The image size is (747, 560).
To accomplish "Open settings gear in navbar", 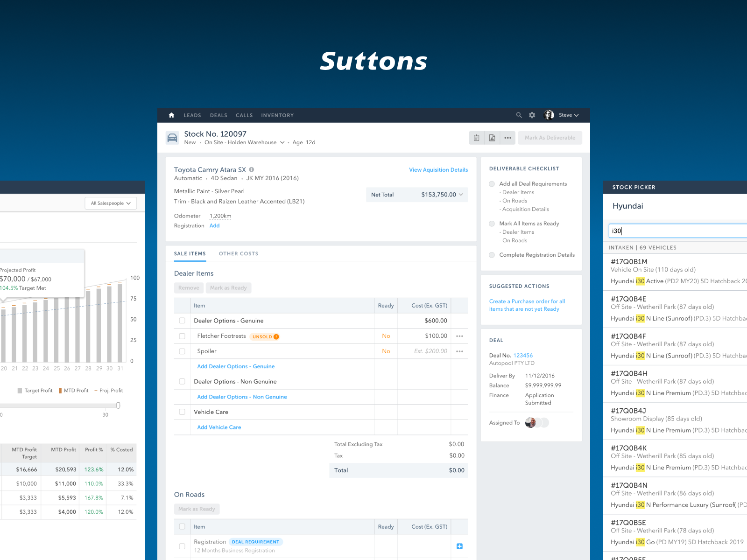I will pyautogui.click(x=532, y=115).
